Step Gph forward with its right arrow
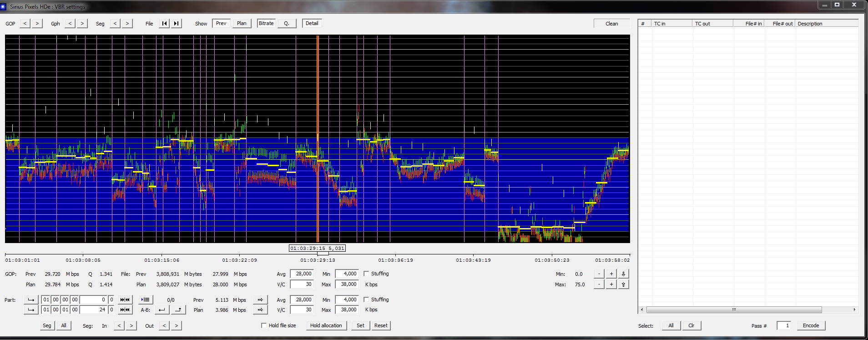868x340 pixels. (82, 24)
